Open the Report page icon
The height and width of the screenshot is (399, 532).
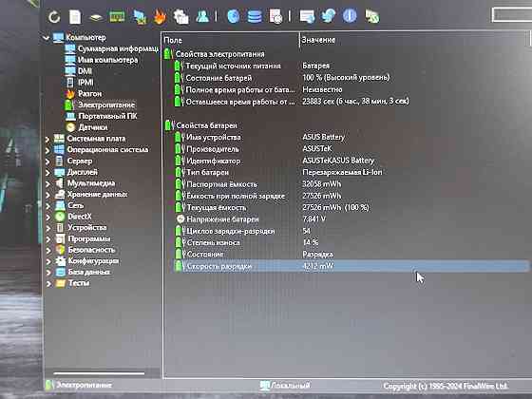point(75,17)
